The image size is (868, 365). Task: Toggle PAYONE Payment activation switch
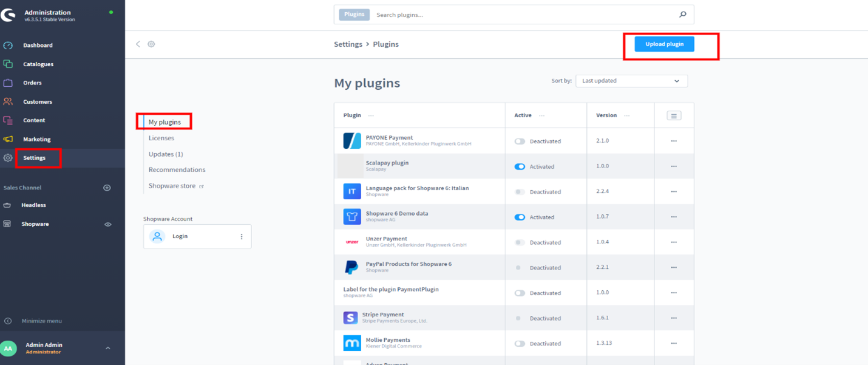pyautogui.click(x=520, y=141)
